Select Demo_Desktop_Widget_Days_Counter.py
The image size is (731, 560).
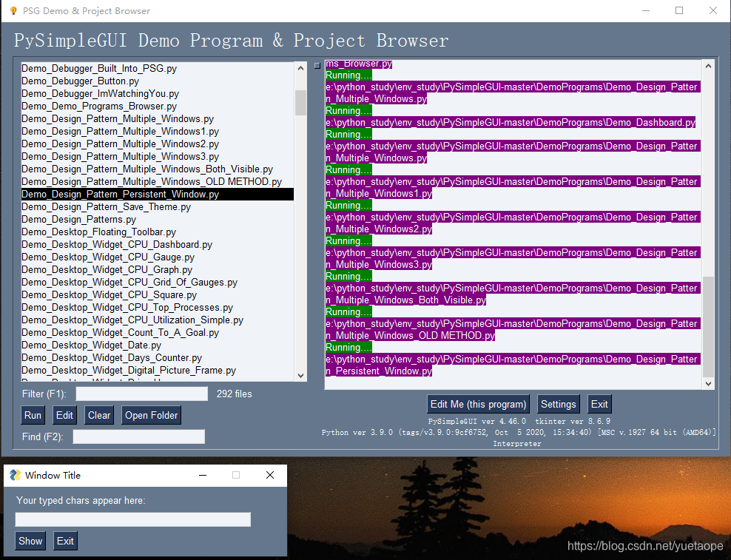pos(158,358)
